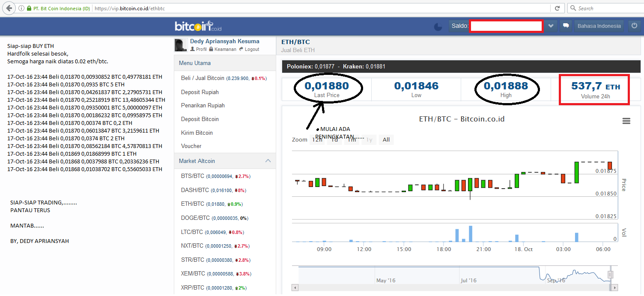Screen dimensions: 644x296
Task: Switch language via Bahasa Indonesia button
Action: click(599, 26)
